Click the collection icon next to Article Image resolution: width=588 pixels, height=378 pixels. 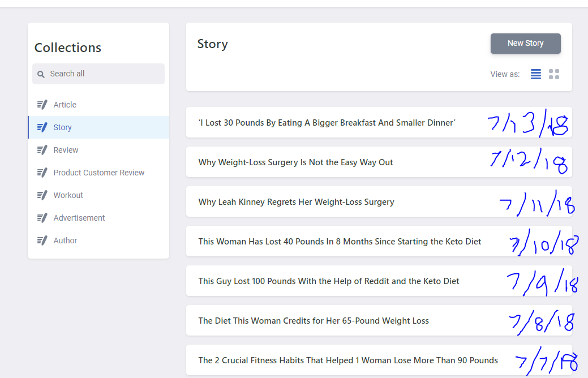pyautogui.click(x=42, y=104)
